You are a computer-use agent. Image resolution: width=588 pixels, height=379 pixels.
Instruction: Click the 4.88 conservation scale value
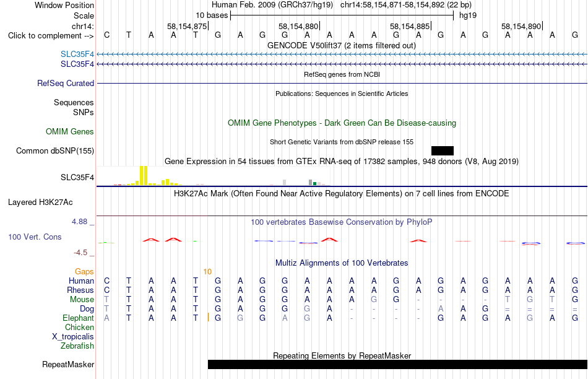click(x=79, y=222)
